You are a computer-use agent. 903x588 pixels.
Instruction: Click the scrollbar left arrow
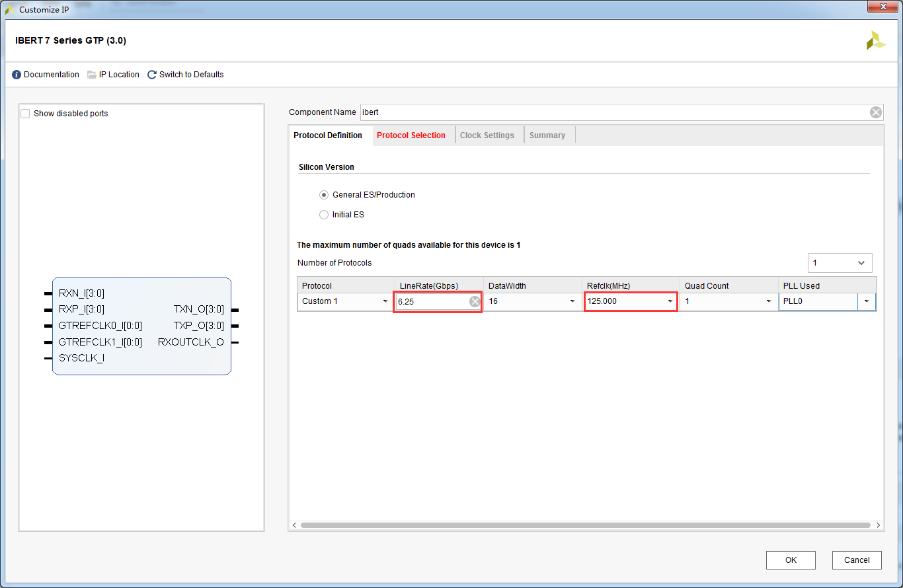(x=294, y=525)
